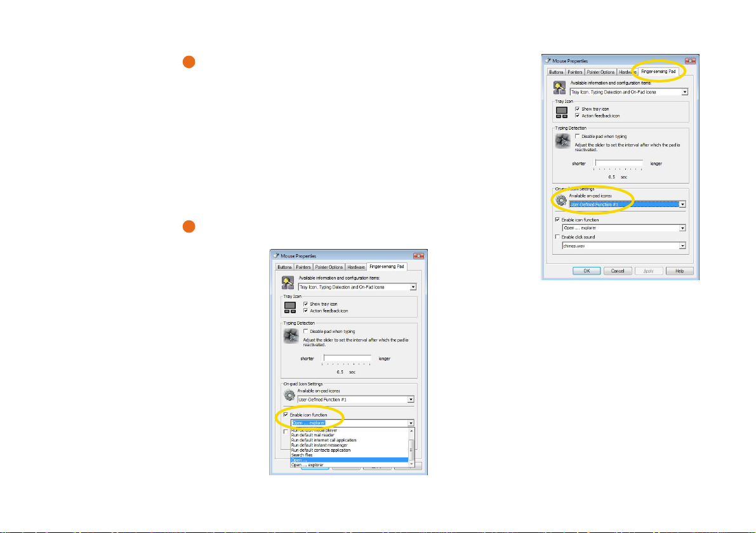Viewport: 756px width, 533px height.
Task: Click the Cancel button
Action: point(617,271)
